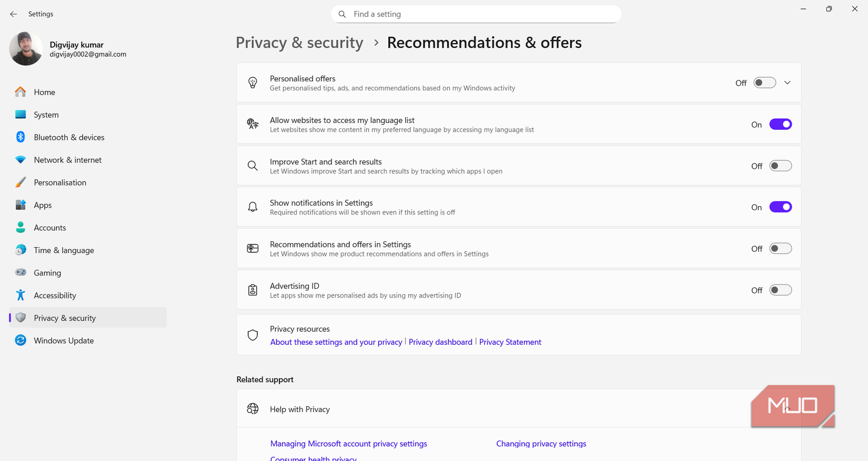Open the Accessibility section icon
The width and height of the screenshot is (868, 461).
[20, 295]
